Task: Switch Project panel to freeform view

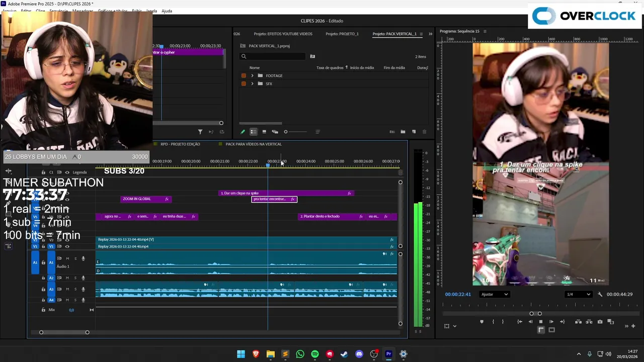Action: point(275,132)
